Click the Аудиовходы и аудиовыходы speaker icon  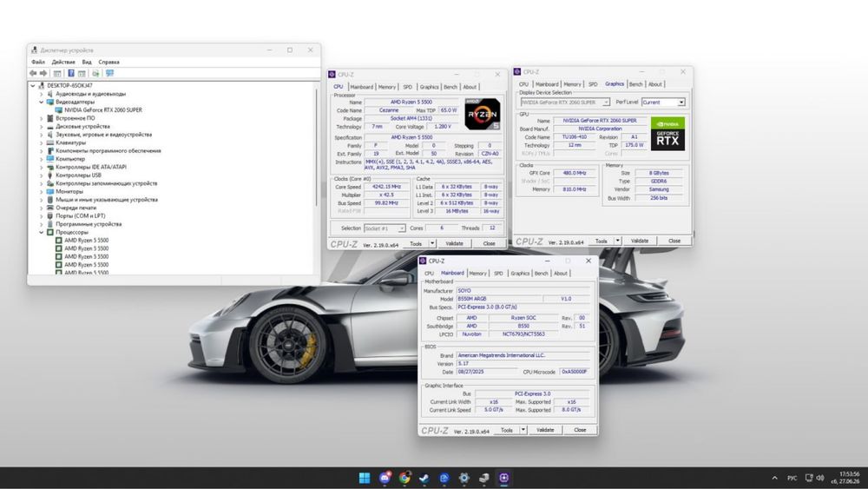49,94
